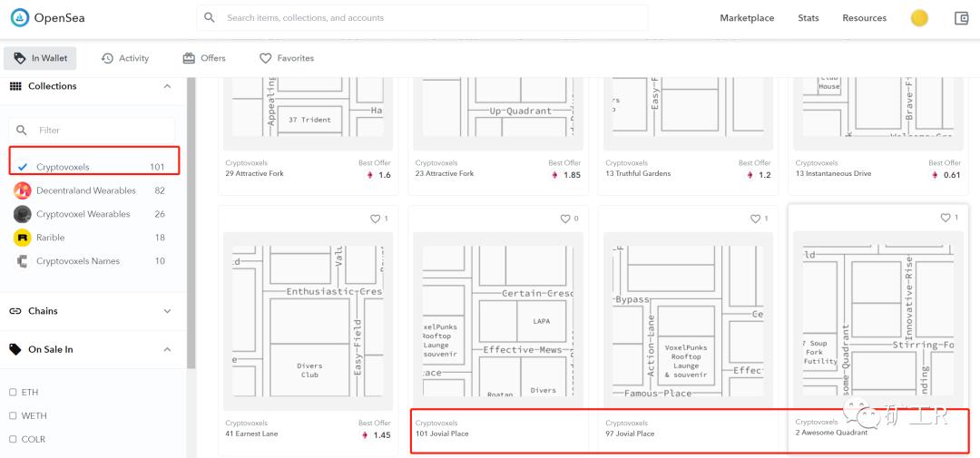Open the 101 Jovial Place listing title

coord(442,434)
